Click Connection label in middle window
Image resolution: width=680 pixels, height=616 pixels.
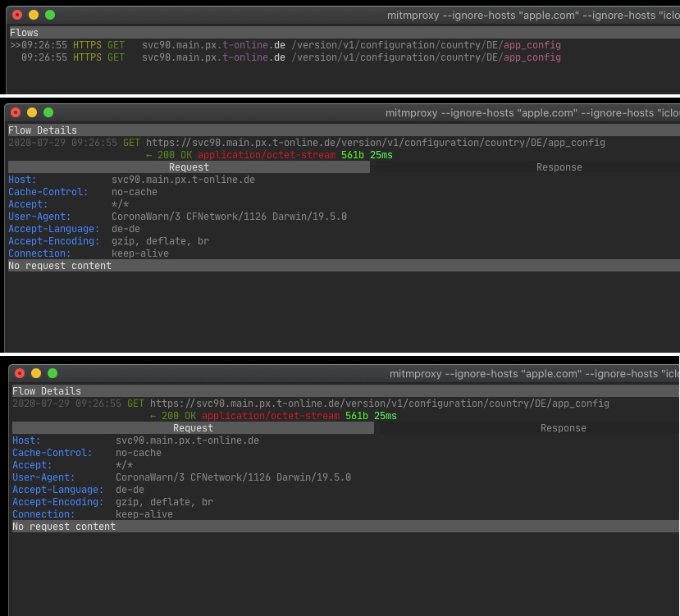[x=39, y=253]
